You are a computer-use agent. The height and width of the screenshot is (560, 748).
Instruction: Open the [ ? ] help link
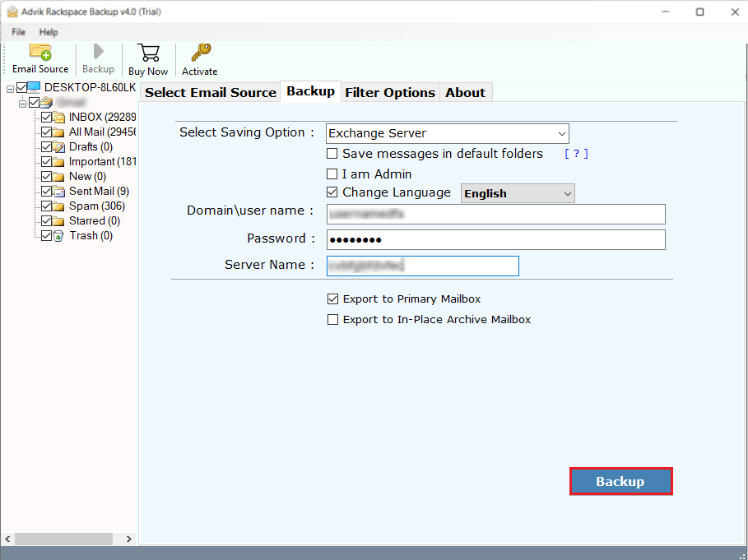point(576,154)
